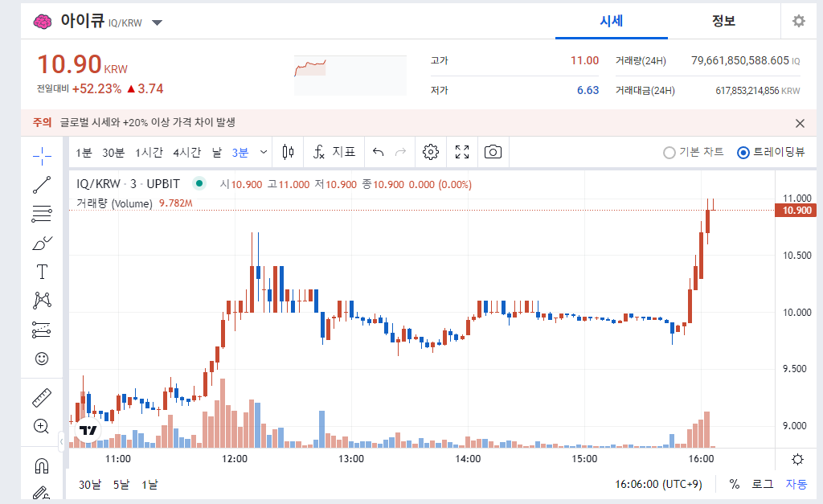Viewport: 823px width, 504px height.
Task: Collapse the drawing toolbar side arrow
Action: (x=61, y=441)
